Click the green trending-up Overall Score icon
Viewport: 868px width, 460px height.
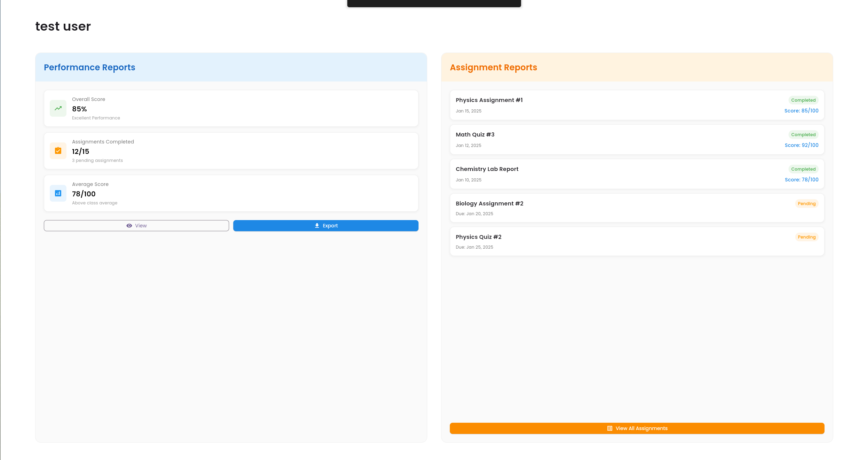point(58,108)
